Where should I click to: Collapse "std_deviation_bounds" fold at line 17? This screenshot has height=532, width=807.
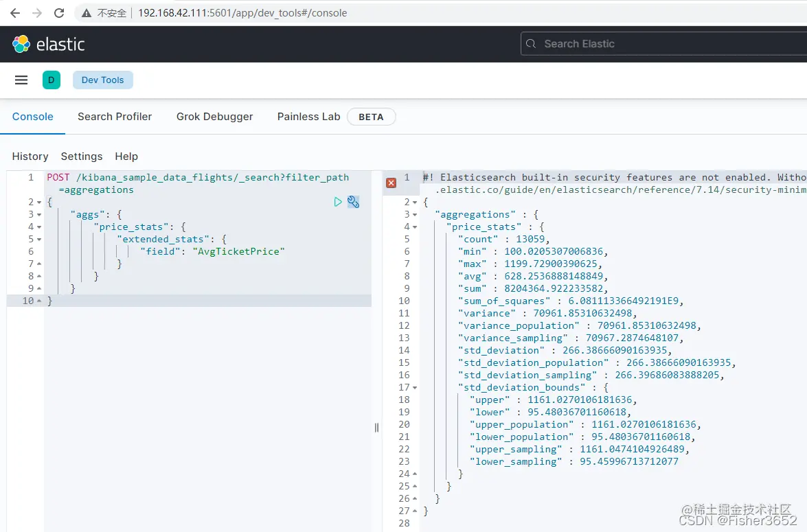click(415, 387)
